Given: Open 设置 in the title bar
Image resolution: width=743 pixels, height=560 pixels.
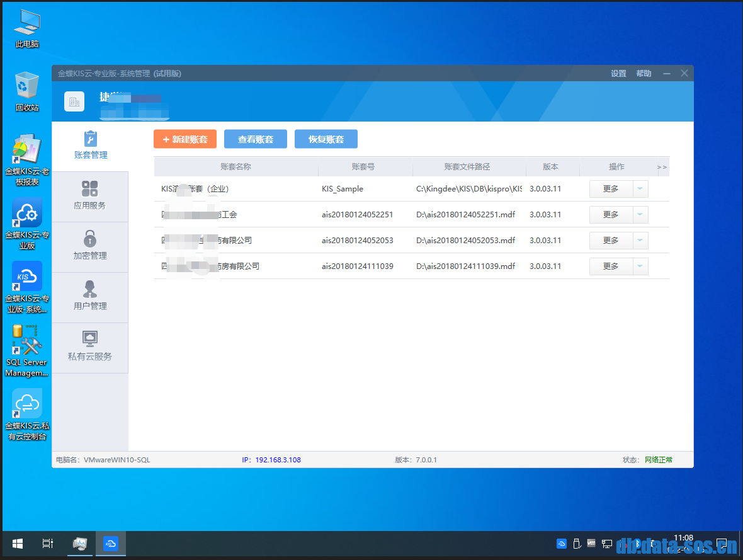Looking at the screenshot, I should [618, 74].
